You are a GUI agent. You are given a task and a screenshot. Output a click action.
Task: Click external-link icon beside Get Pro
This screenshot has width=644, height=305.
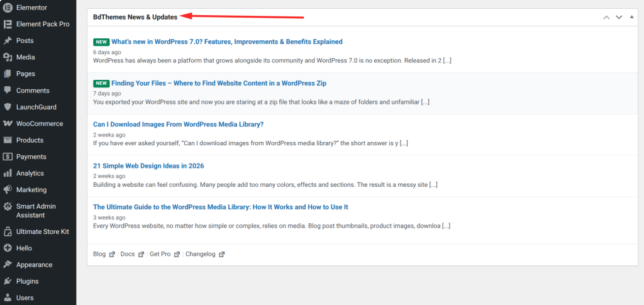(177, 255)
